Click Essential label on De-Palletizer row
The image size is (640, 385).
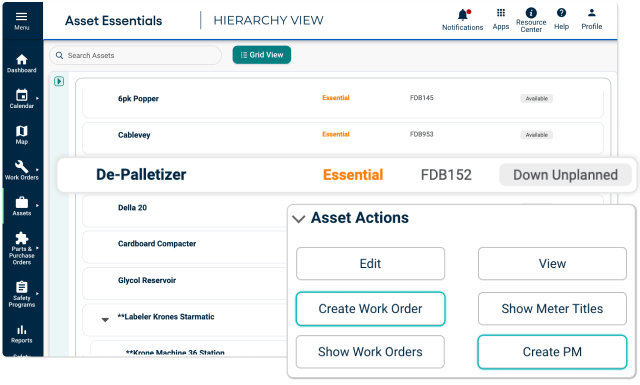pyautogui.click(x=353, y=175)
